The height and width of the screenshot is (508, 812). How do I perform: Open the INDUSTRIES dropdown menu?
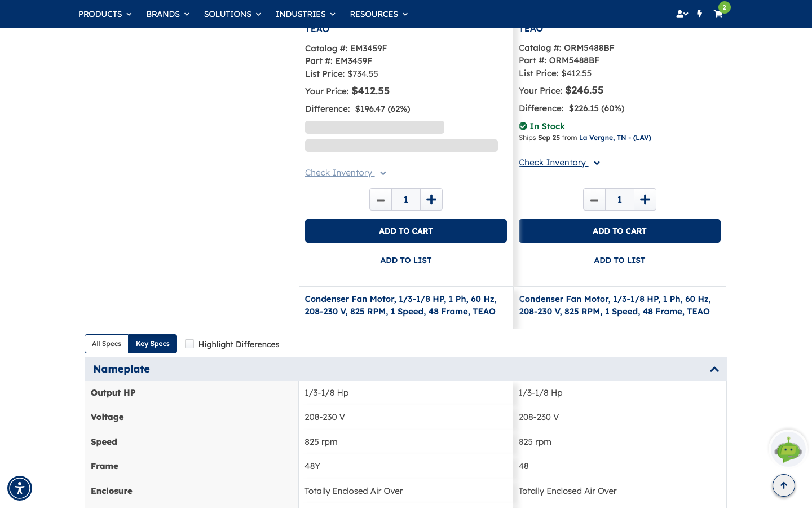coord(305,14)
